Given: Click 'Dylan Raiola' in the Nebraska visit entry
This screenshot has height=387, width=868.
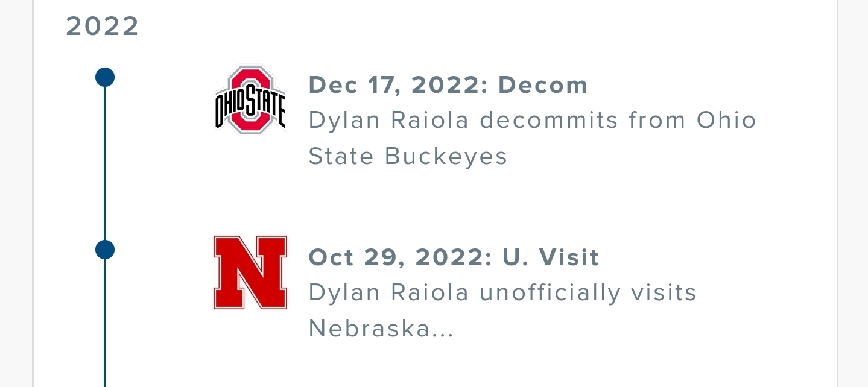Looking at the screenshot, I should coord(388,293).
